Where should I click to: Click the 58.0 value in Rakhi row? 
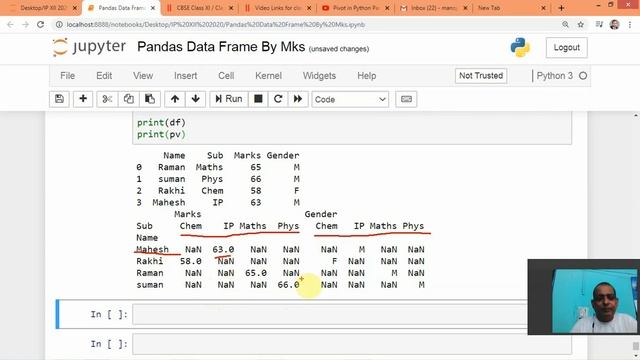pos(191,261)
